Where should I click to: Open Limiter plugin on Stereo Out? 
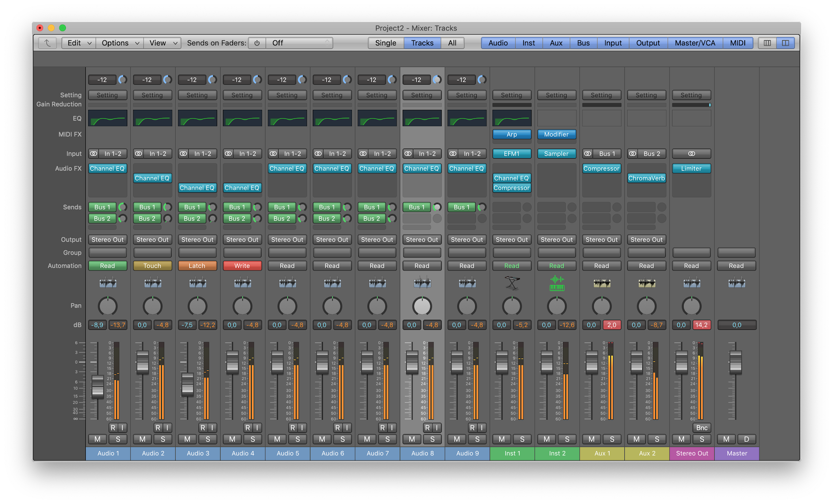[x=691, y=168]
